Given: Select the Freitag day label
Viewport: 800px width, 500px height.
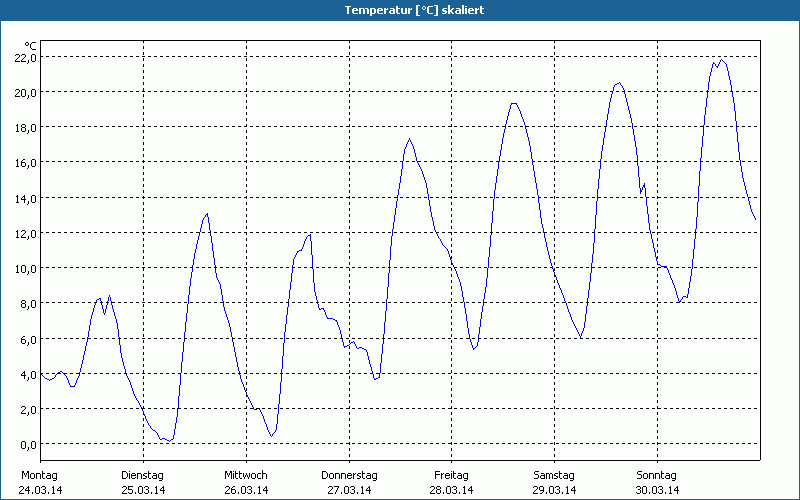Looking at the screenshot, I should tap(452, 475).
